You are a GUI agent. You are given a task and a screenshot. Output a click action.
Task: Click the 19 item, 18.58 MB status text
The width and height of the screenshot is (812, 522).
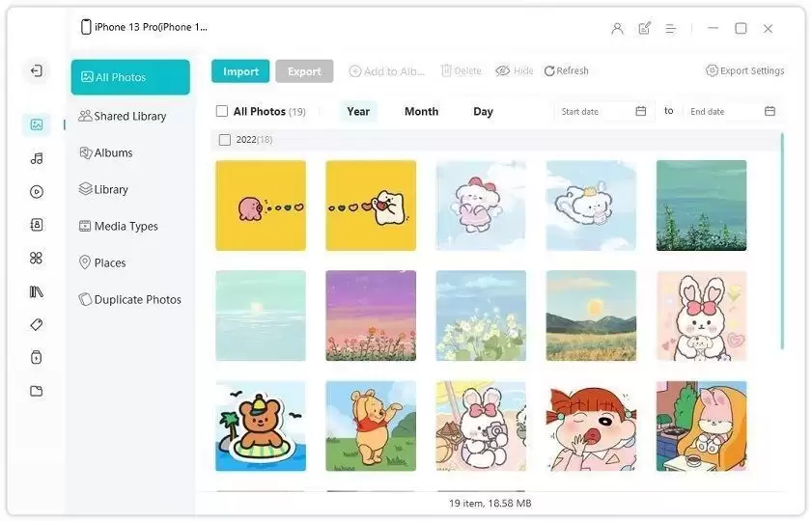click(490, 503)
